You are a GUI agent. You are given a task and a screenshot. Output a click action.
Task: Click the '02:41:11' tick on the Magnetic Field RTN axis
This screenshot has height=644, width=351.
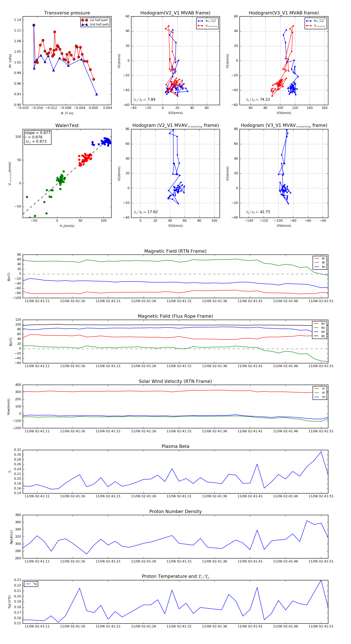(x=37, y=301)
